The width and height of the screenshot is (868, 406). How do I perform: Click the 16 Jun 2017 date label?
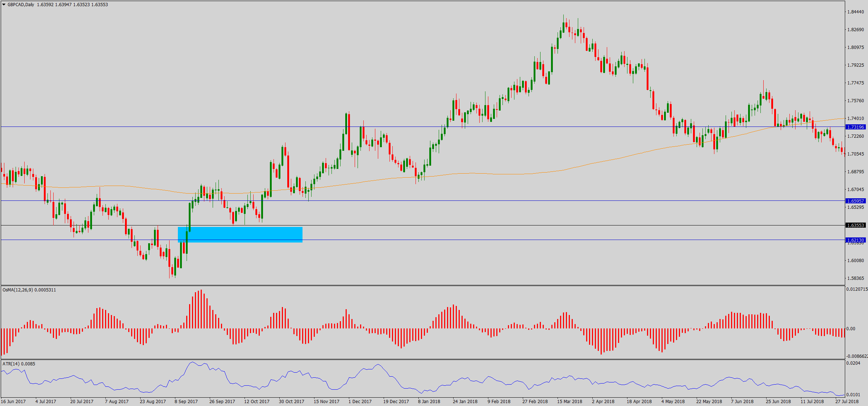pyautogui.click(x=13, y=402)
